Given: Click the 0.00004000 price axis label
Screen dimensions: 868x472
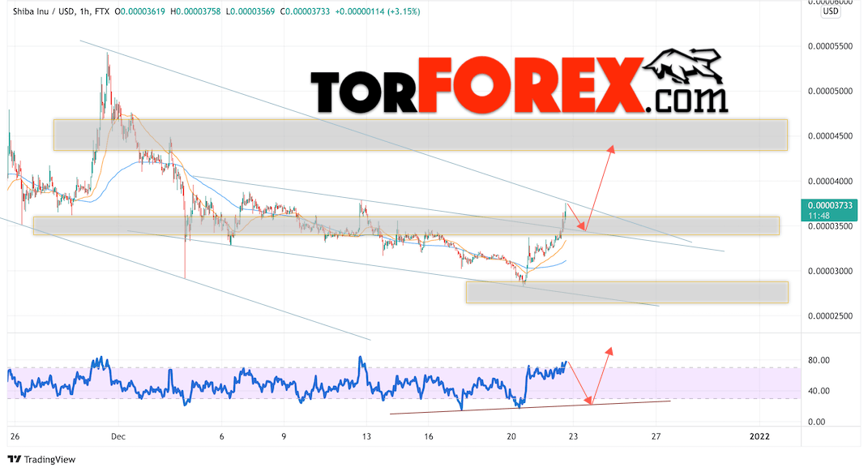Looking at the screenshot, I should 830,181.
